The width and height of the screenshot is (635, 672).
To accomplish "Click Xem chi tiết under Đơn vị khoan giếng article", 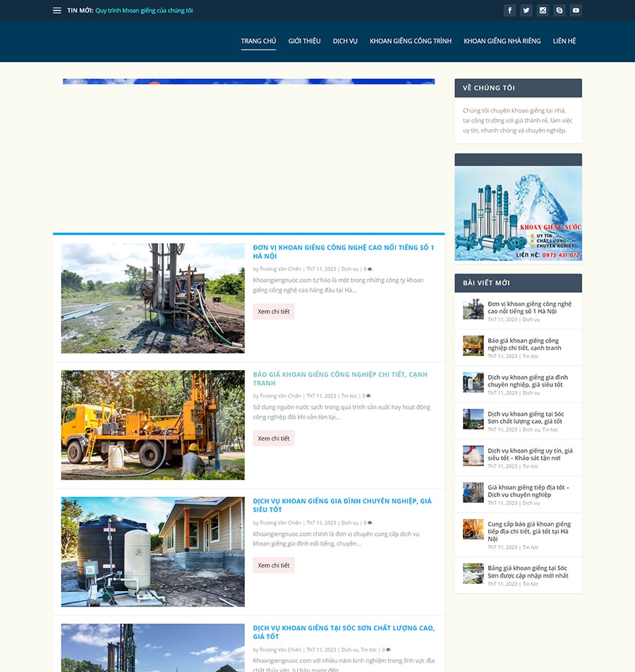I will click(274, 312).
